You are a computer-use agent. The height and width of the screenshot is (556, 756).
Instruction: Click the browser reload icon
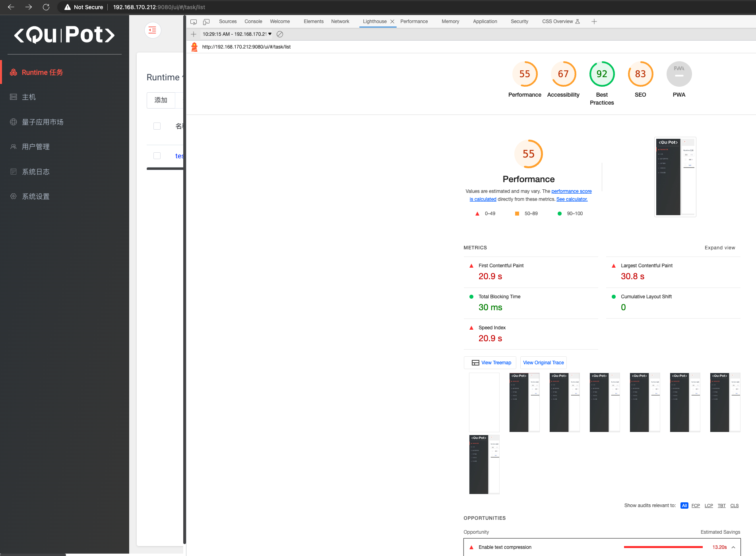[46, 7]
